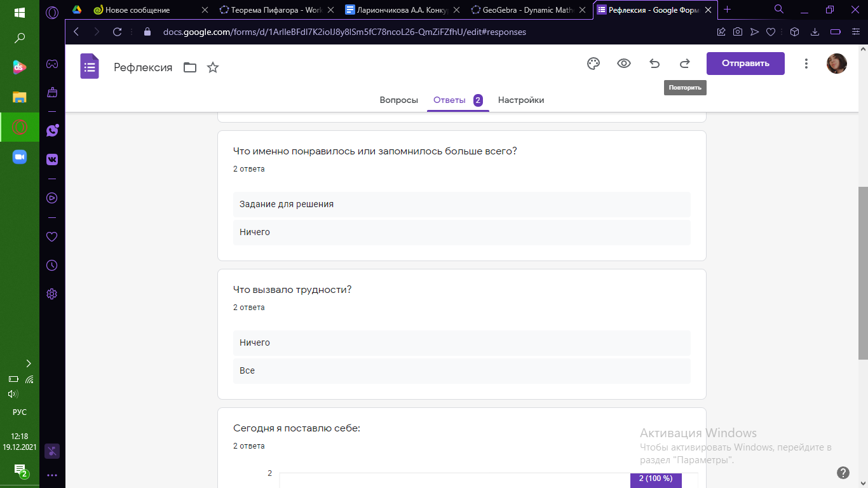Open the Easy Setup sliders icon
Image resolution: width=868 pixels, height=488 pixels.
[x=855, y=32]
